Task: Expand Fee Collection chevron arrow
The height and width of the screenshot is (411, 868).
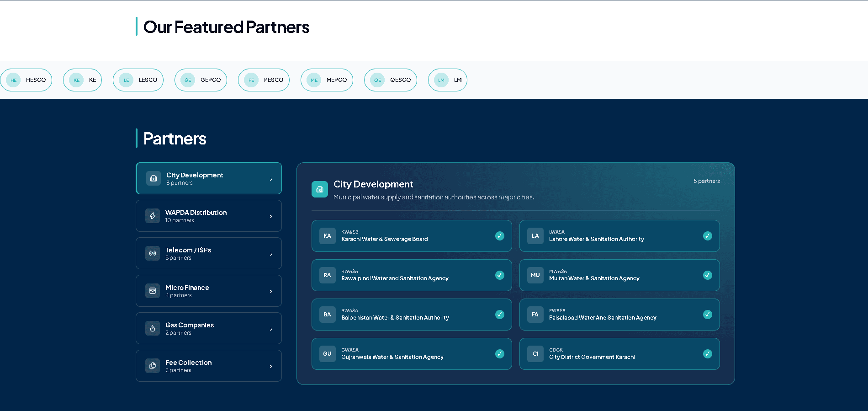Action: coord(271,367)
